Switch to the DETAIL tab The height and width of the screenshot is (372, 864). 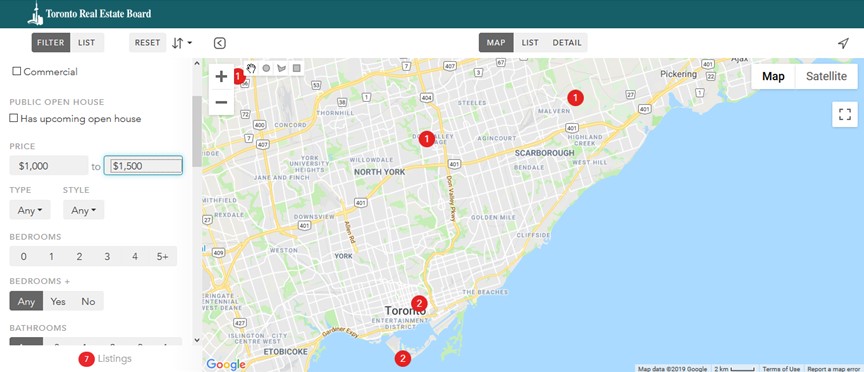[x=567, y=42]
